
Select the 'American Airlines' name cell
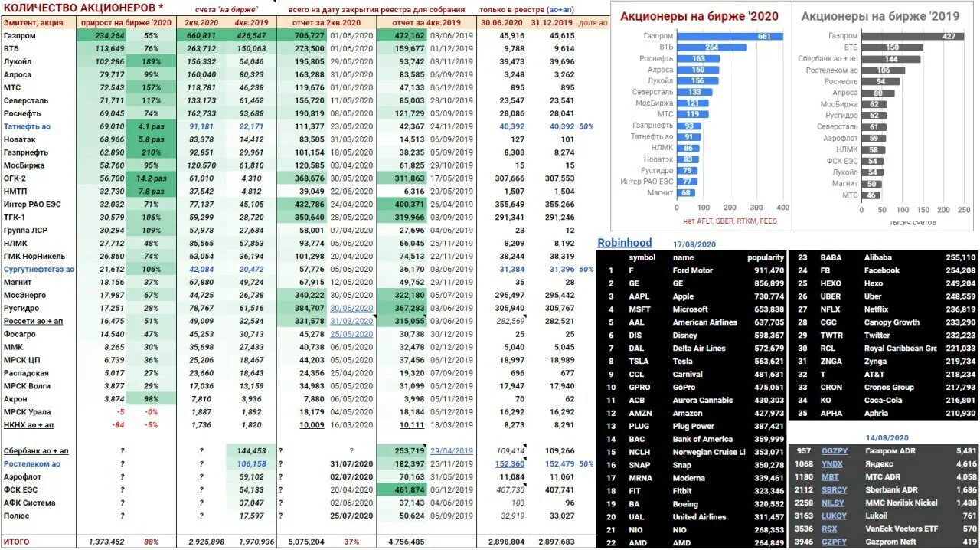point(705,322)
